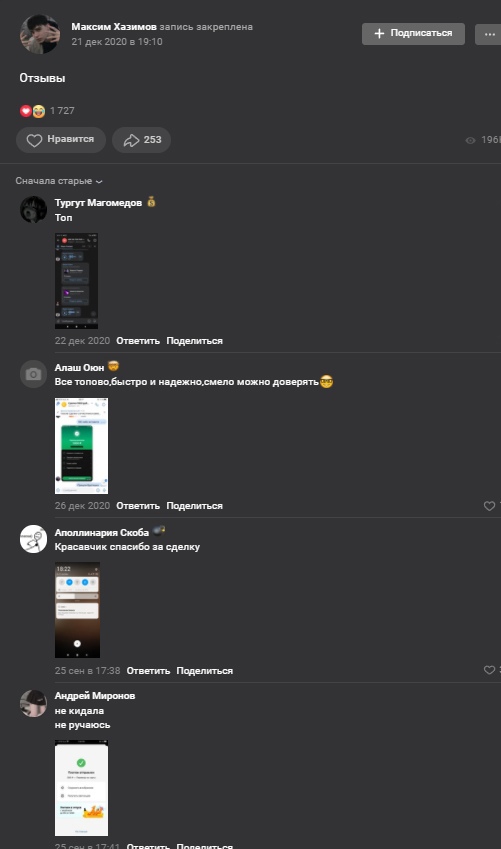Click the three-dots post options button

[x=489, y=34]
